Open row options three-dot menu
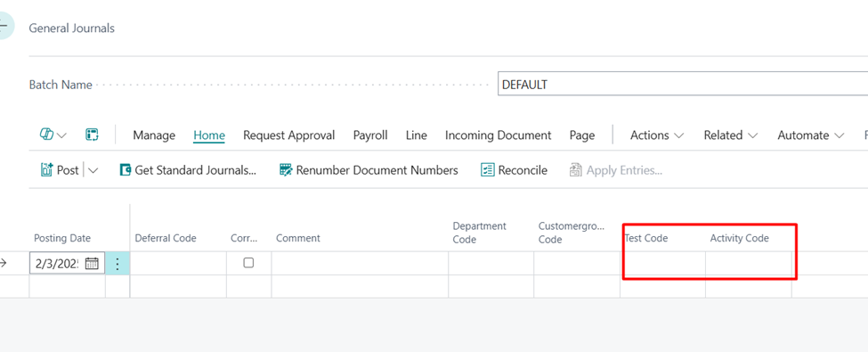This screenshot has width=868, height=352. coord(118,263)
